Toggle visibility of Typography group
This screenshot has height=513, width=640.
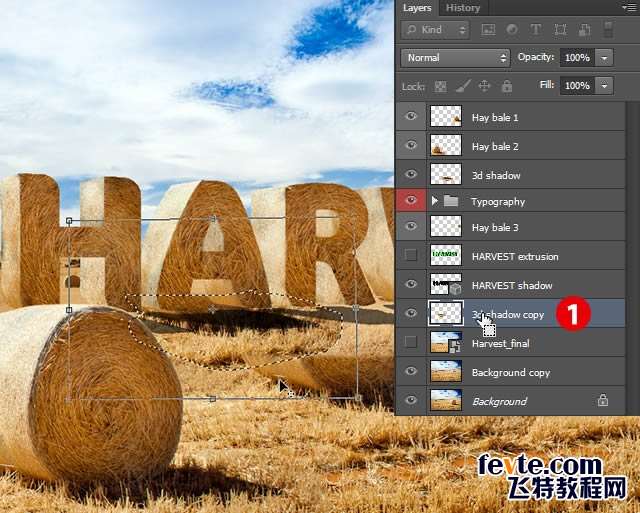(x=411, y=201)
